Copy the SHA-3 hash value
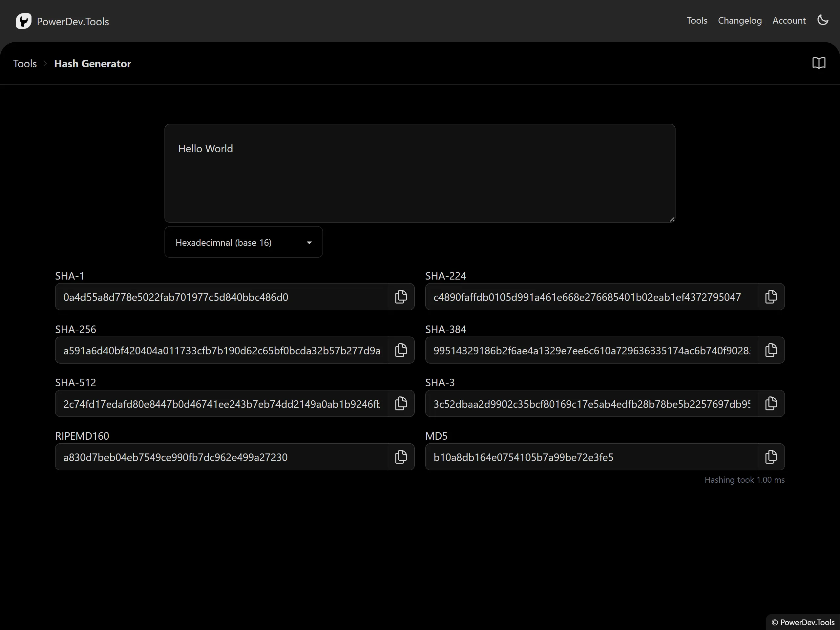This screenshot has width=840, height=630. tap(770, 403)
